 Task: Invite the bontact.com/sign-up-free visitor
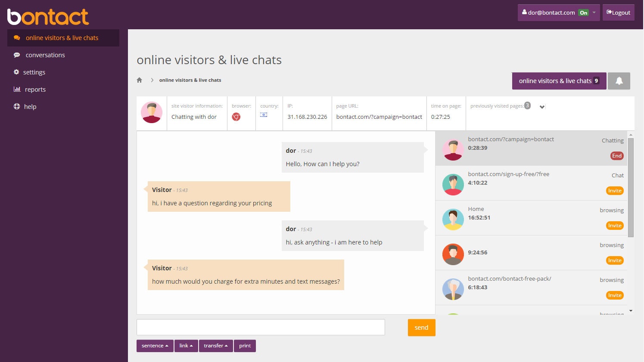point(615,191)
